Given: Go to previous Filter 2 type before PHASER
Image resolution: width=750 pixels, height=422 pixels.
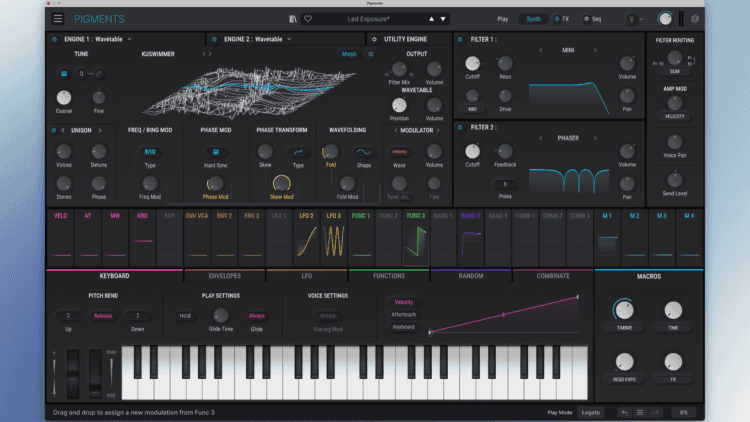Looking at the screenshot, I should (541, 138).
